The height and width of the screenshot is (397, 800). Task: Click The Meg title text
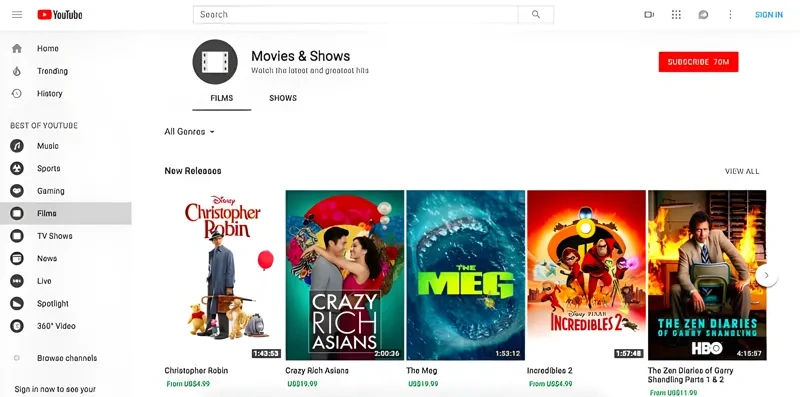(421, 370)
